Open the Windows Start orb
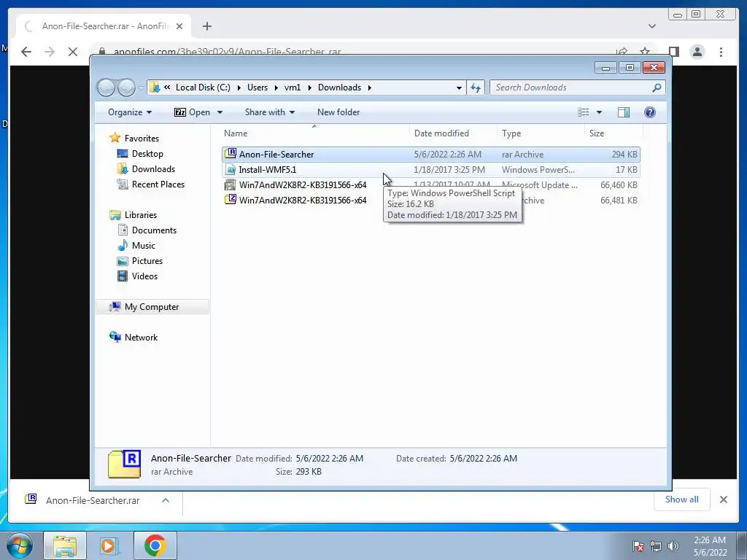The height and width of the screenshot is (560, 747). click(20, 545)
